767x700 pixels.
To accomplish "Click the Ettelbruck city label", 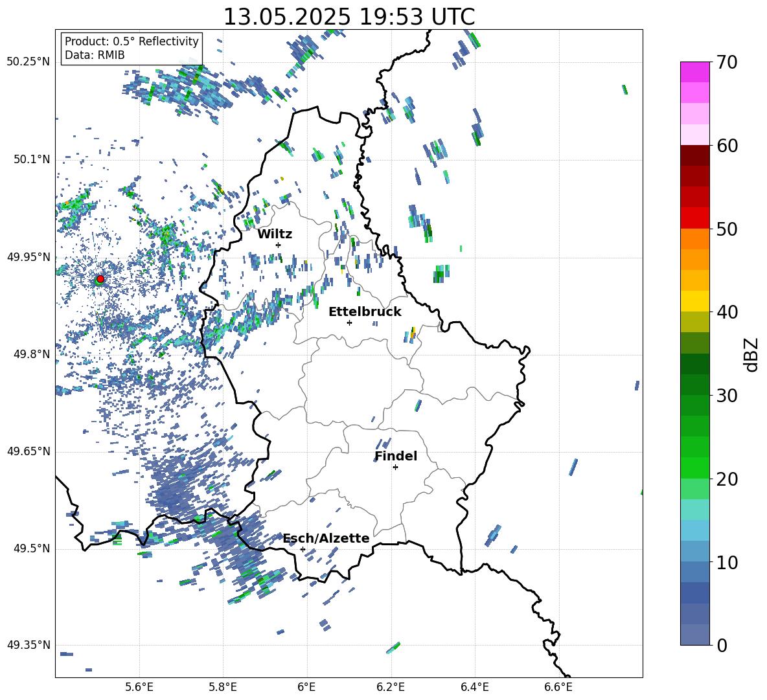I will tap(365, 312).
